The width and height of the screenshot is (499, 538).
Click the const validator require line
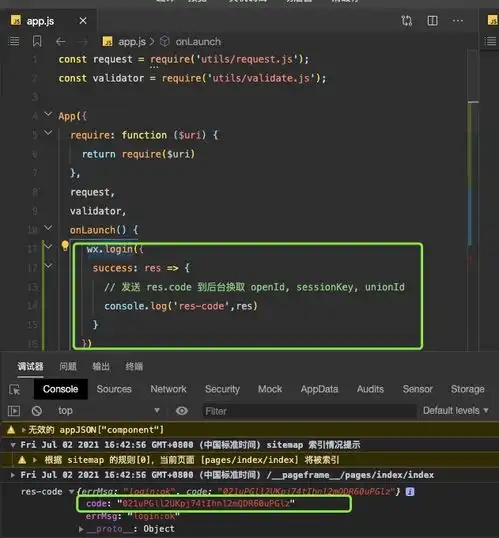pos(192,78)
